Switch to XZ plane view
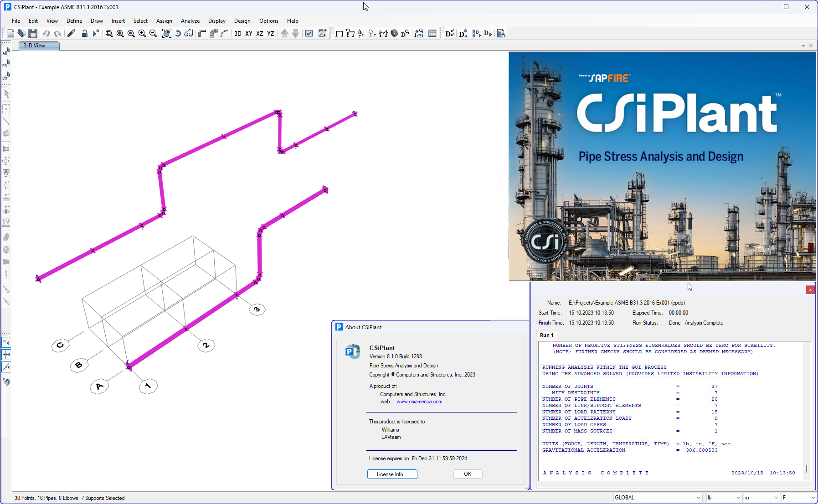This screenshot has width=818, height=504. pyautogui.click(x=260, y=33)
